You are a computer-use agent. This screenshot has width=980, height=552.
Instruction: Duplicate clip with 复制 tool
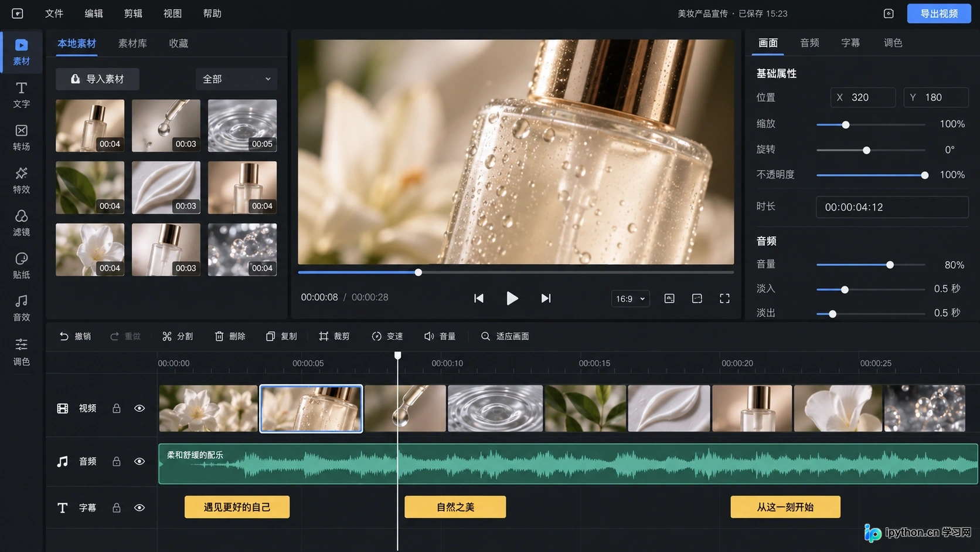[281, 336]
